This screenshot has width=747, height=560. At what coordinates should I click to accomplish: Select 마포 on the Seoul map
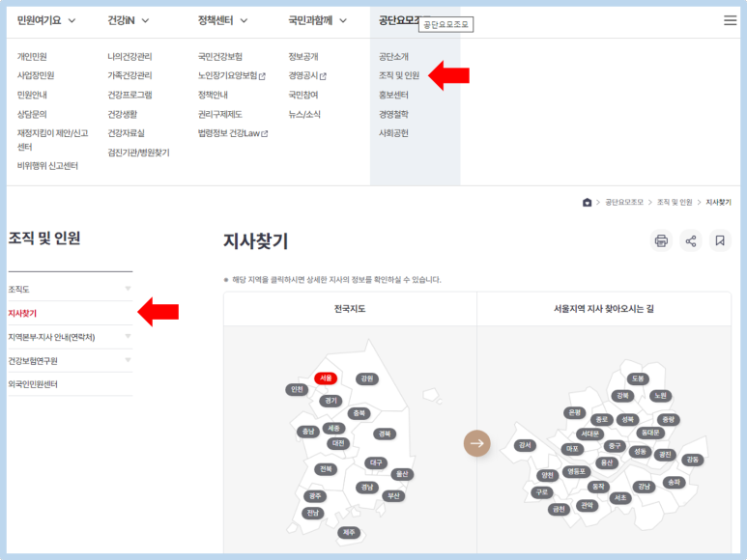click(x=572, y=449)
